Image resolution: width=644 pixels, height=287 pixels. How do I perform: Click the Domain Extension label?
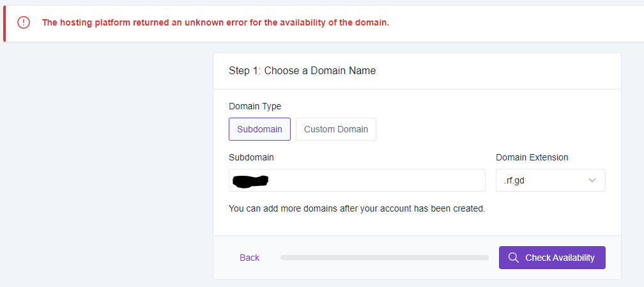click(532, 157)
